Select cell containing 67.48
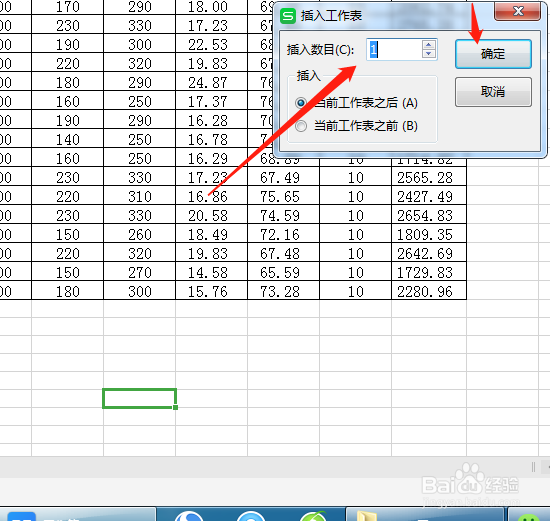 click(x=283, y=252)
